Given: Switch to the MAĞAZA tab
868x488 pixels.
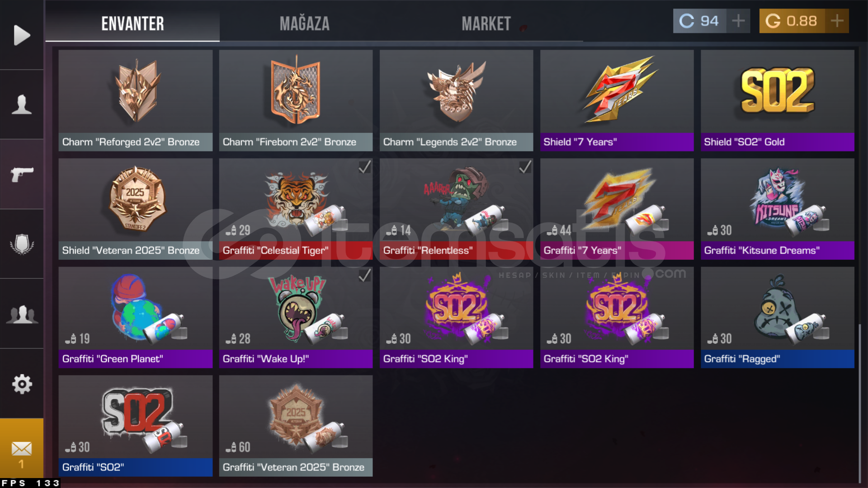Looking at the screenshot, I should [x=304, y=23].
